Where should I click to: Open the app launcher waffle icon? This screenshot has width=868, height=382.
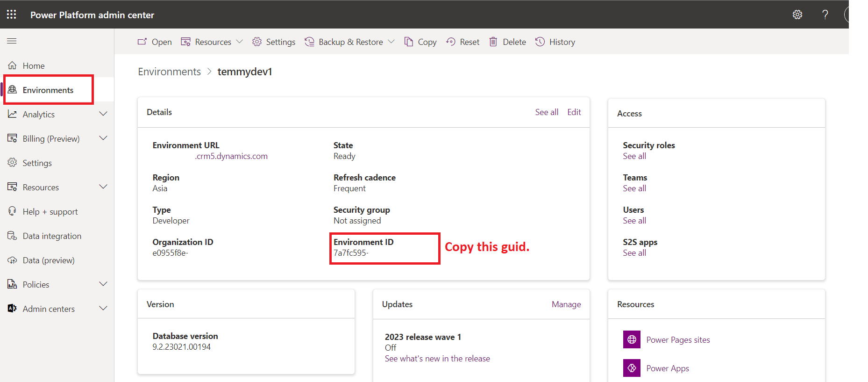tap(12, 14)
